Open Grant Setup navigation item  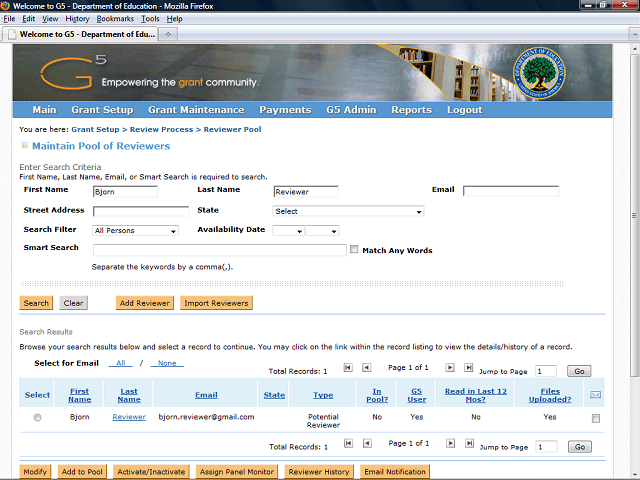pos(102,110)
